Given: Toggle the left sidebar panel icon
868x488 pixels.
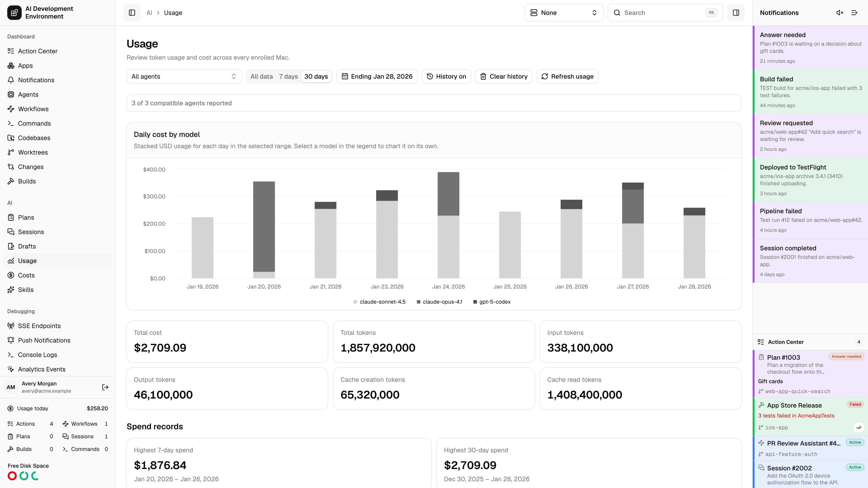Looking at the screenshot, I should point(132,13).
